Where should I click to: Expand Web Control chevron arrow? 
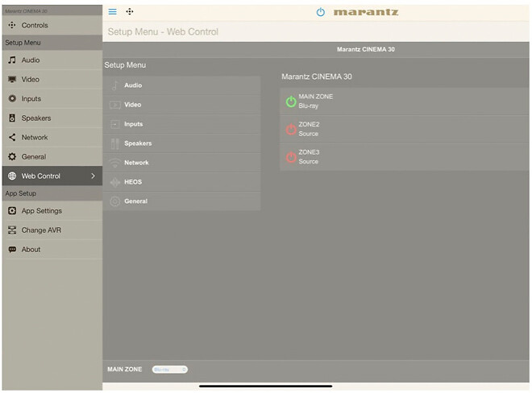click(x=93, y=176)
